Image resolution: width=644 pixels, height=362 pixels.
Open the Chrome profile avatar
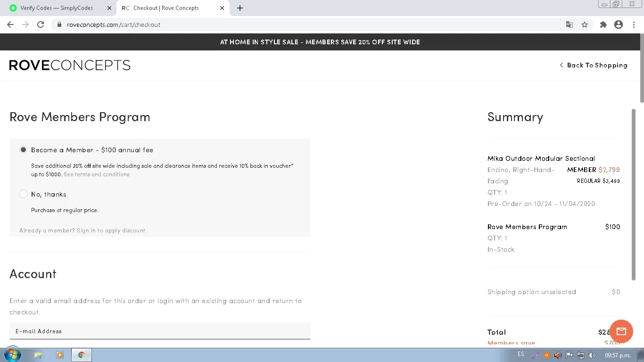point(619,25)
